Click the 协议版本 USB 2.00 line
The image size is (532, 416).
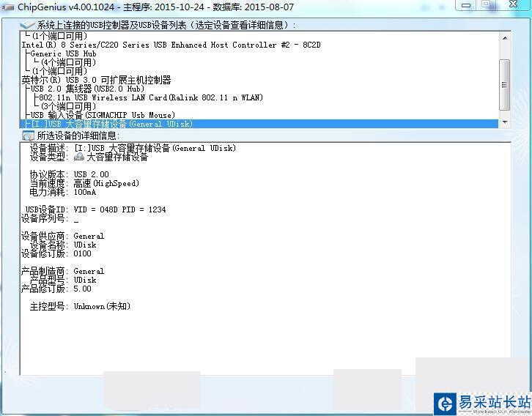point(69,174)
